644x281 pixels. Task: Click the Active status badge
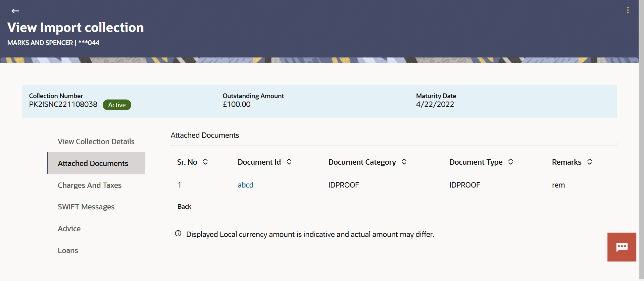[117, 105]
